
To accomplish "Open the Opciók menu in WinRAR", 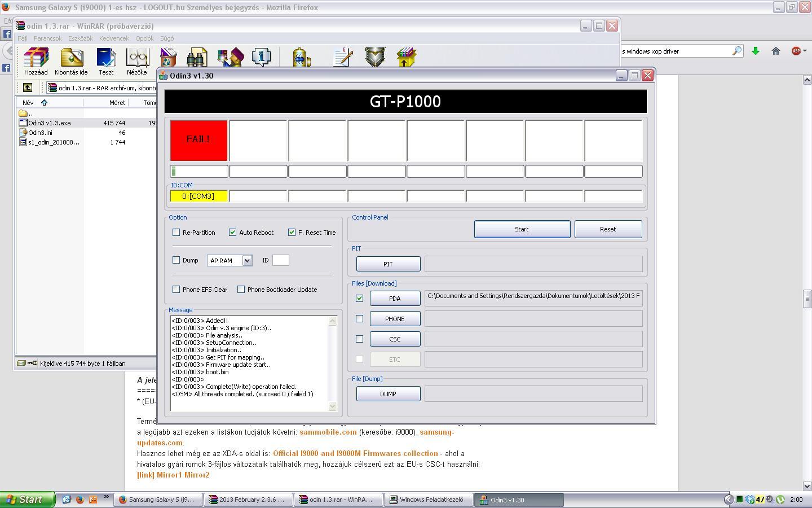I will tap(144, 38).
